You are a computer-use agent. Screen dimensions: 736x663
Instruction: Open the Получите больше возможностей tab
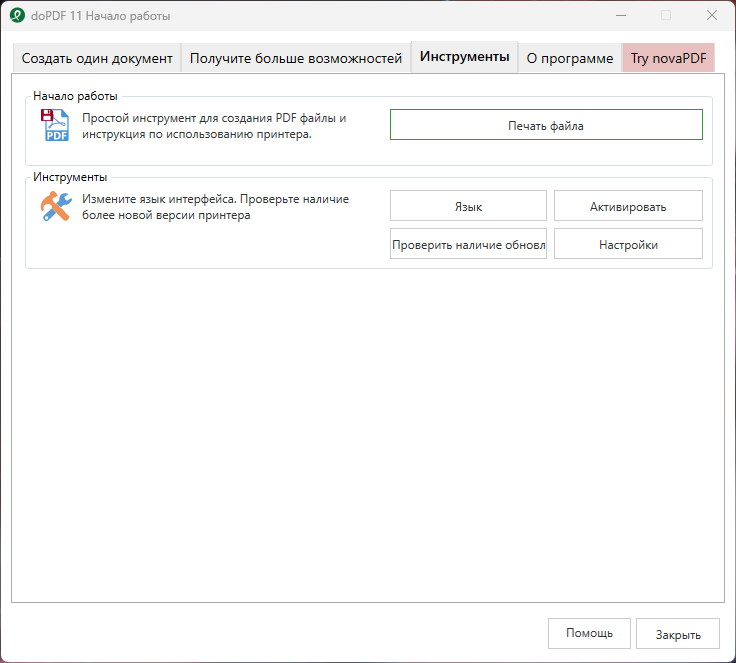click(x=296, y=58)
